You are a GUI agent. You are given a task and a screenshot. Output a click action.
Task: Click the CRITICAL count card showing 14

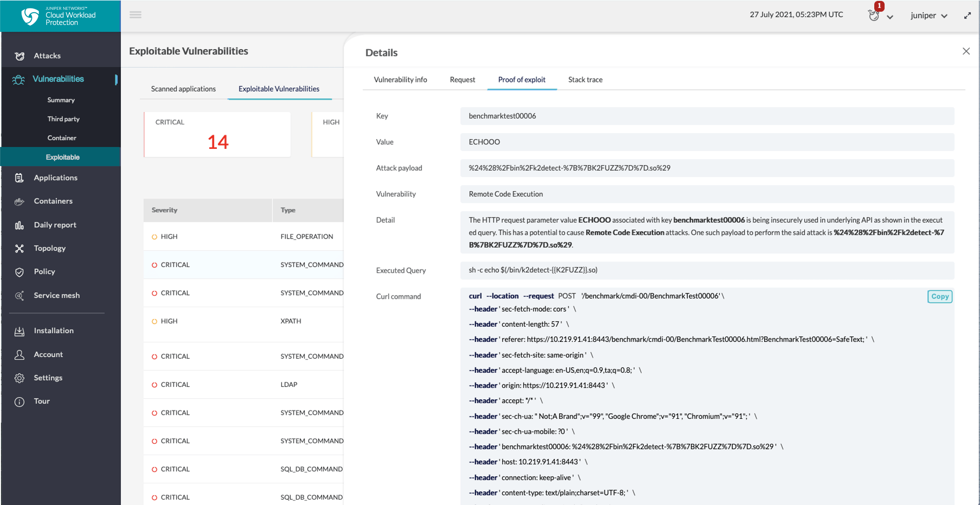(x=217, y=134)
